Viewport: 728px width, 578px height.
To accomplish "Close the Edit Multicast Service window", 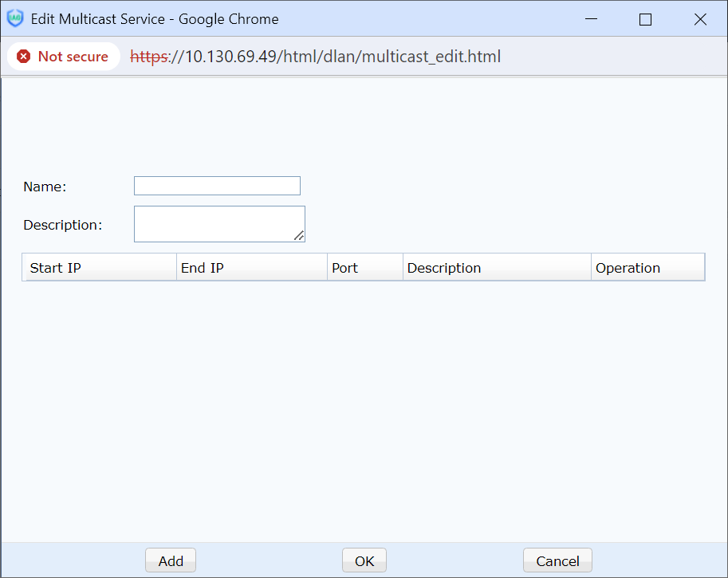I will 700,19.
